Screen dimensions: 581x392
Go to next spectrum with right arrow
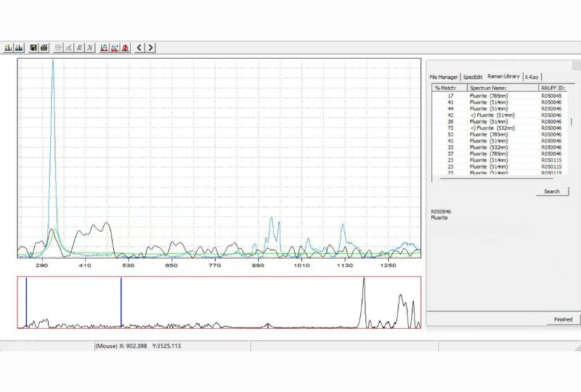tap(150, 48)
